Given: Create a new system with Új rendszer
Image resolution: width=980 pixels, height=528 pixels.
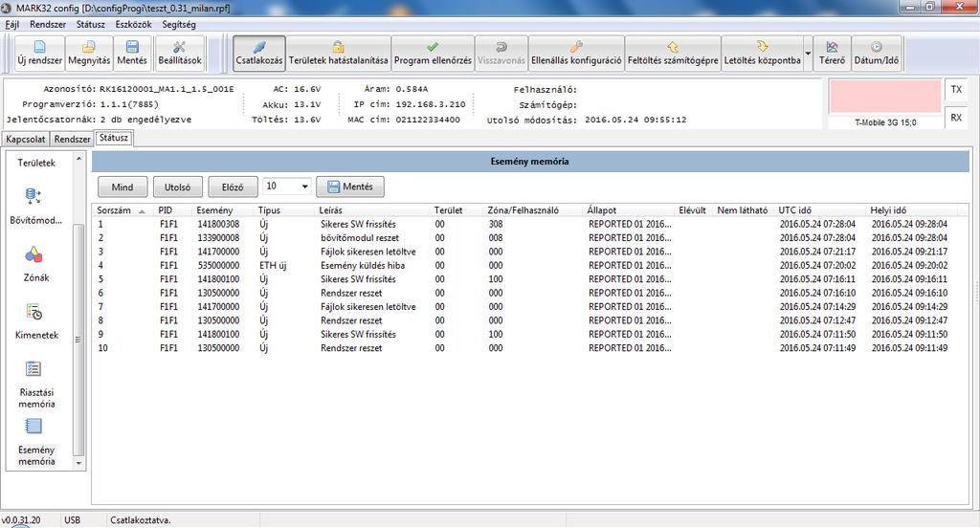Looking at the screenshot, I should pyautogui.click(x=39, y=54).
